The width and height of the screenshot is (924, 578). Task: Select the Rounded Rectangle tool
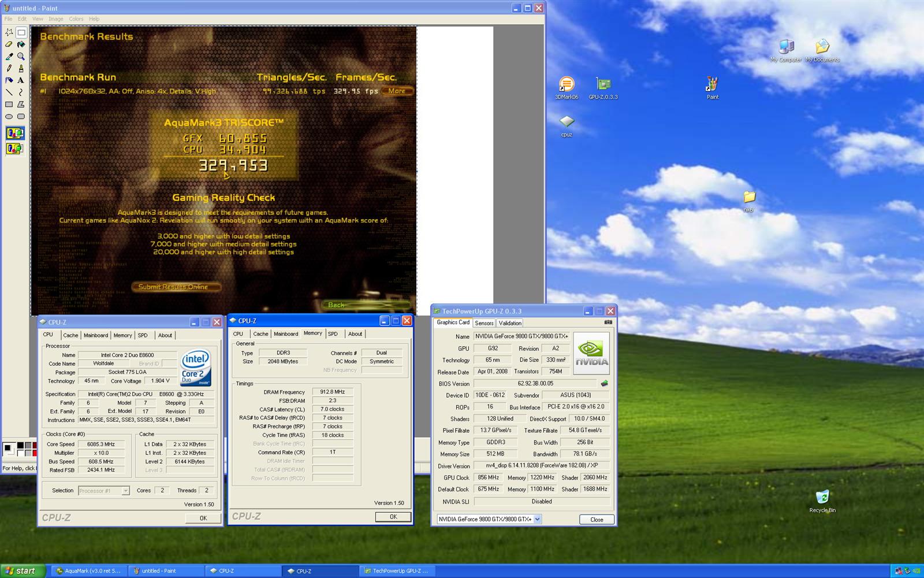pos(21,116)
